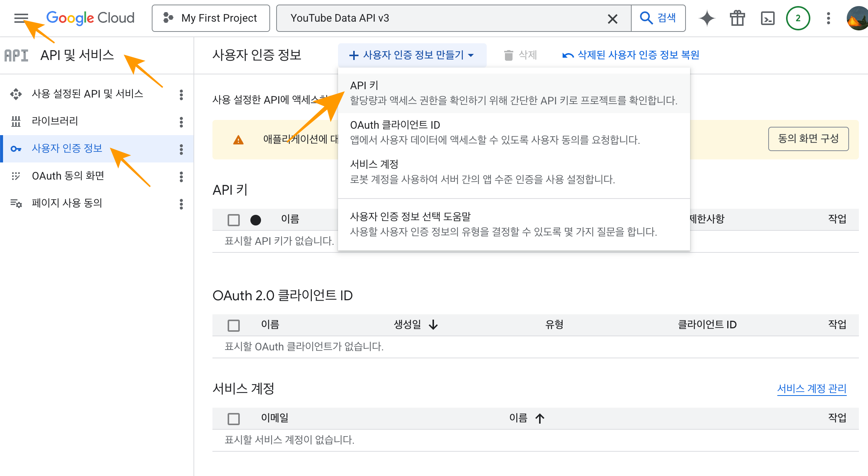Check the OAuth 2.0 클라이언트 ID header checkbox
This screenshot has height=476, width=868.
click(233, 325)
